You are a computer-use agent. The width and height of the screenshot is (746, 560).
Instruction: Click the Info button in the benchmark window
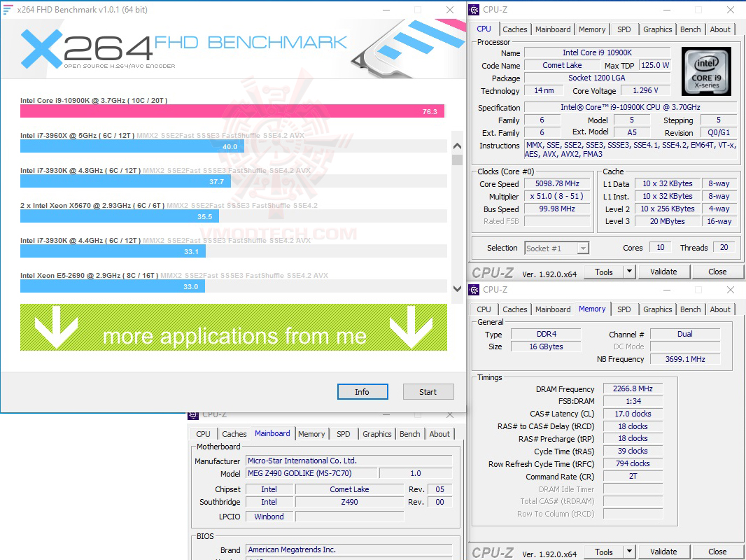(x=363, y=391)
